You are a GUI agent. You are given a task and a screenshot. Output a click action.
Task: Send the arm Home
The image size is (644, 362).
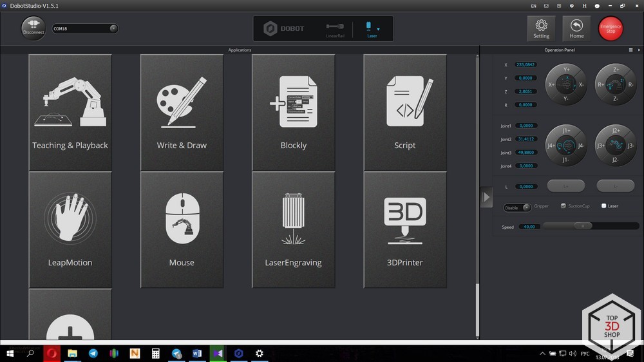coord(576,28)
